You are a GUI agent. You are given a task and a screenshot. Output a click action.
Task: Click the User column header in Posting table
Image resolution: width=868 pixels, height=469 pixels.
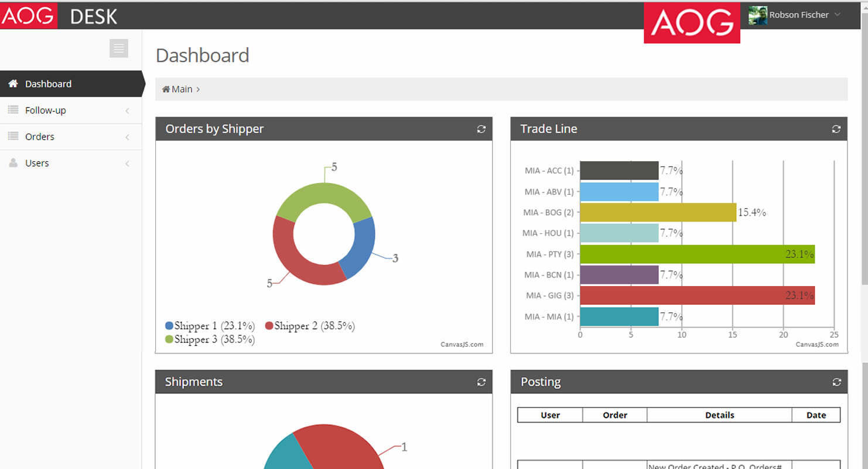point(551,415)
